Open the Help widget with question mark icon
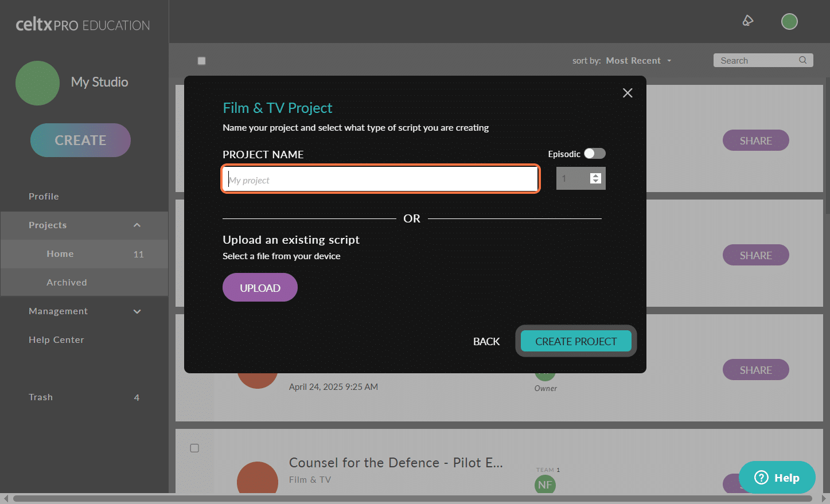The width and height of the screenshot is (830, 504). (x=777, y=477)
